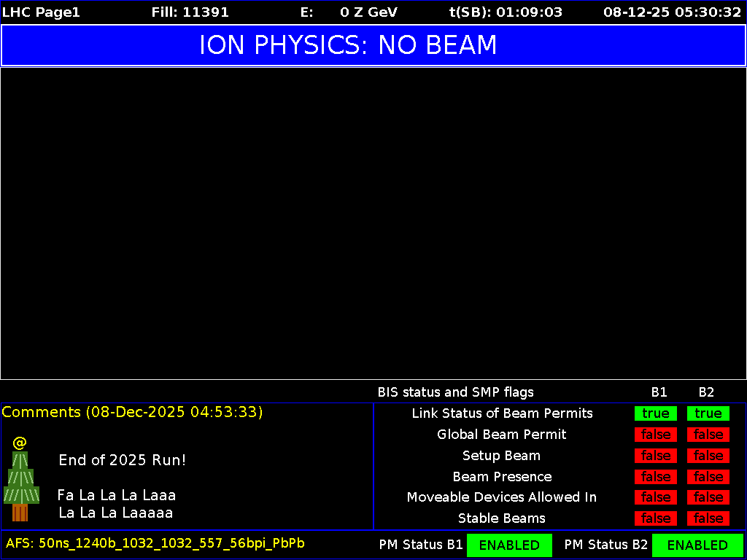Toggle the Stable Beams B2 false indicator
This screenshot has width=747, height=560.
tap(708, 518)
